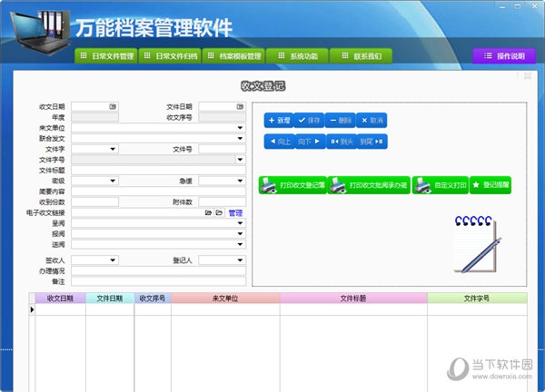Image resolution: width=545 pixels, height=392 pixels.
Task: Click the purple 操作说明 button
Action: click(x=504, y=56)
